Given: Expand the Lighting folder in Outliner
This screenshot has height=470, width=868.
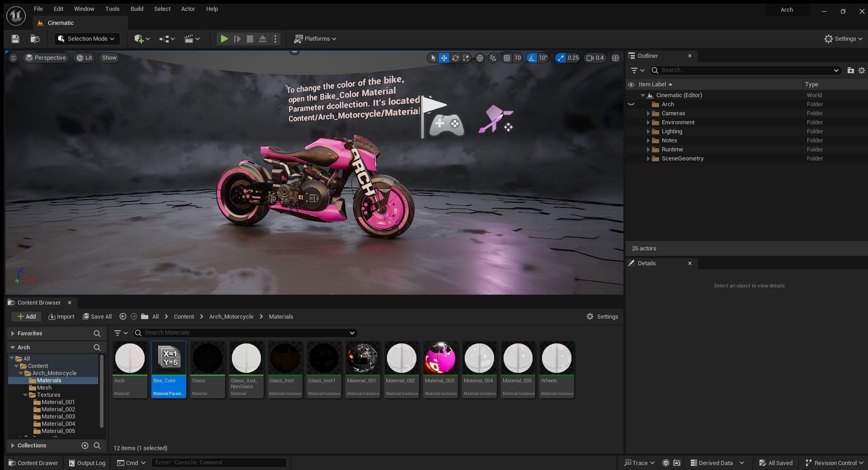Looking at the screenshot, I should pos(648,132).
